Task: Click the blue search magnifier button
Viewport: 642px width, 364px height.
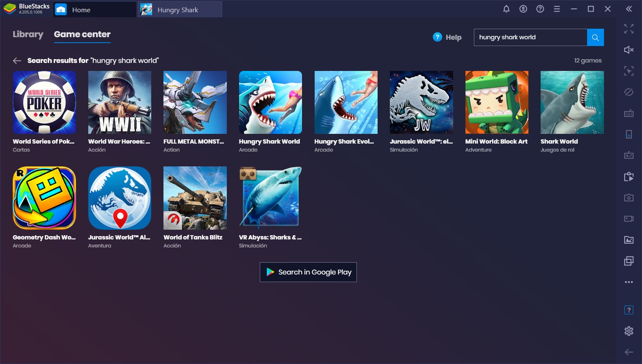Action: point(596,37)
